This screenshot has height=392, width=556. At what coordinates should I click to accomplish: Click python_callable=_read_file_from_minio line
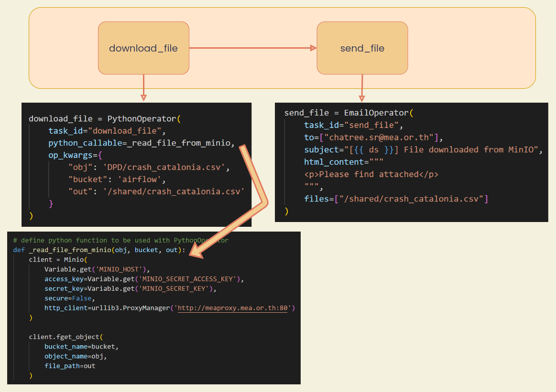[x=141, y=143]
